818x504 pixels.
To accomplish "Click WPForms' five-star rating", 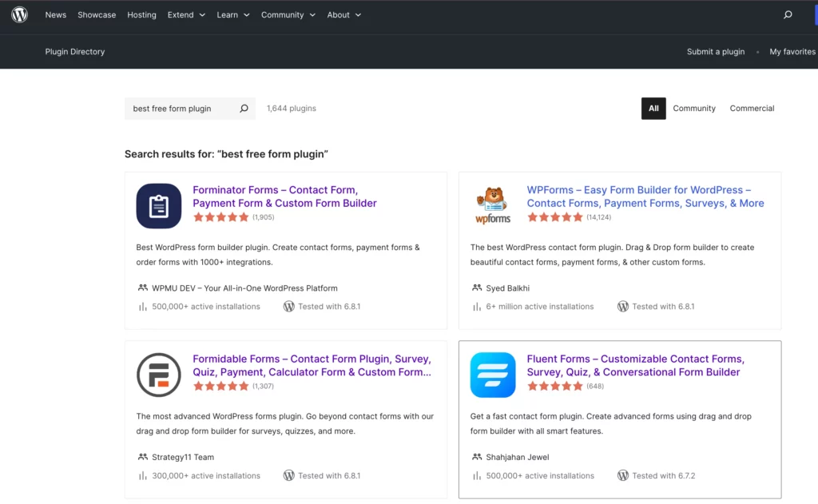I will point(554,217).
